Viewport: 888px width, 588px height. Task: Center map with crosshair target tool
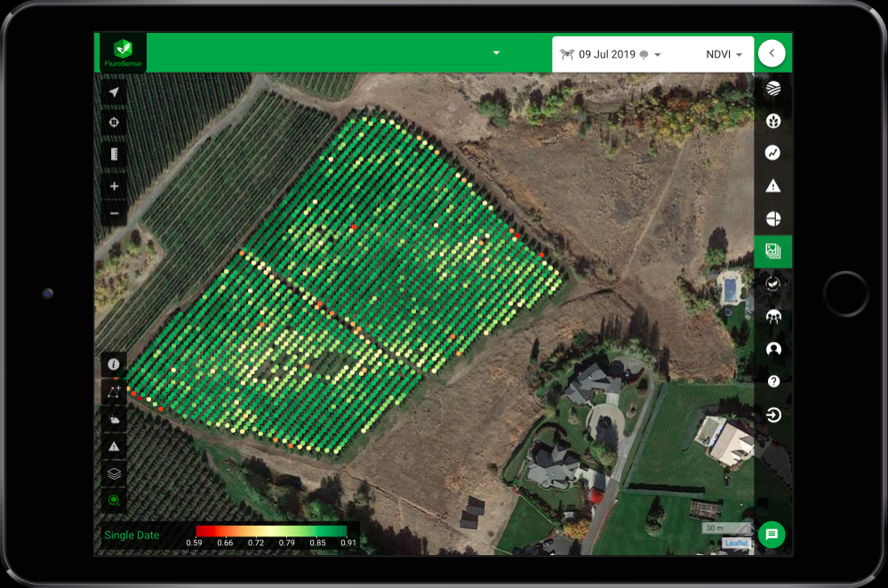pyautogui.click(x=114, y=123)
